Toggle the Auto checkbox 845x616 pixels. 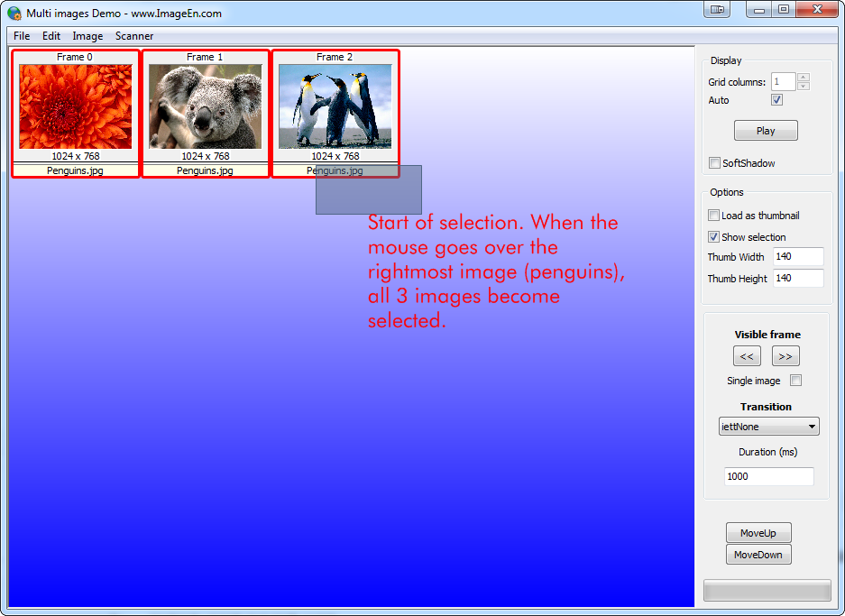tap(776, 100)
